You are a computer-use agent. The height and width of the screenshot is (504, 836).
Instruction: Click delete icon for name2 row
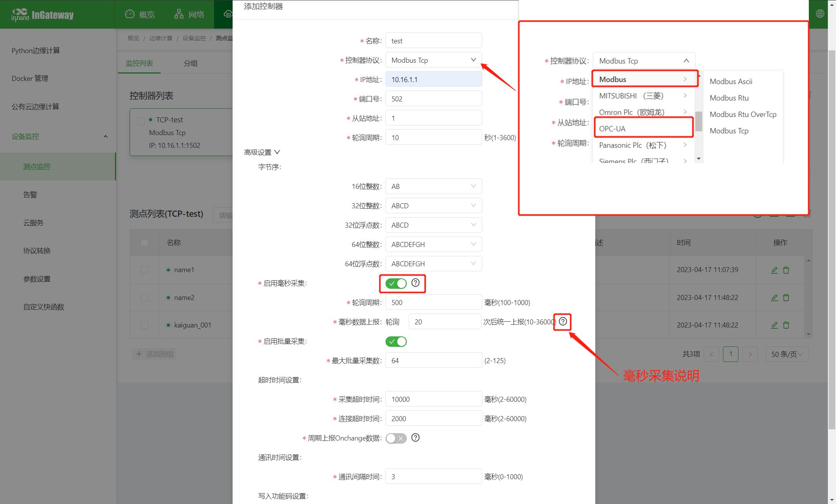786,298
